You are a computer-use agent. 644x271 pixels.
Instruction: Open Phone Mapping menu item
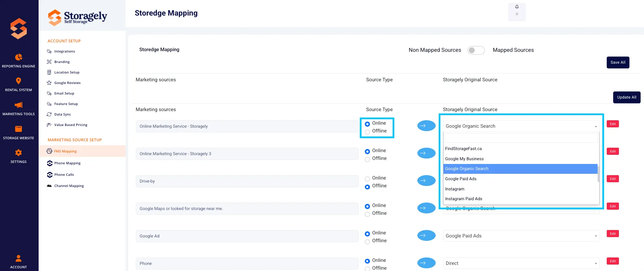click(67, 163)
